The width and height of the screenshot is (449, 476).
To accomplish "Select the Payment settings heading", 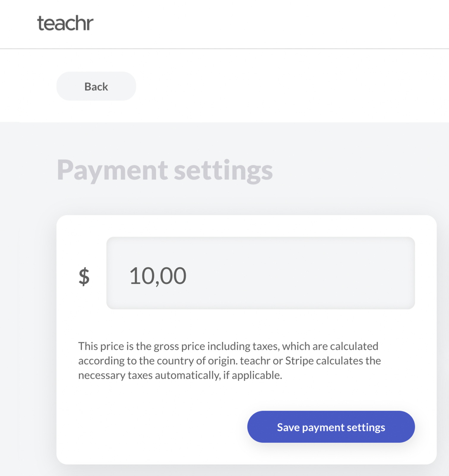I will [x=165, y=170].
